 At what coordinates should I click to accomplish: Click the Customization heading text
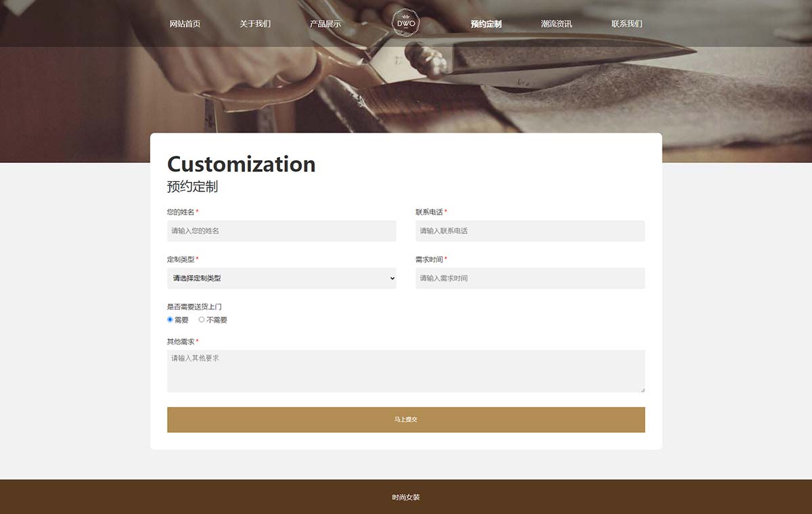click(242, 164)
